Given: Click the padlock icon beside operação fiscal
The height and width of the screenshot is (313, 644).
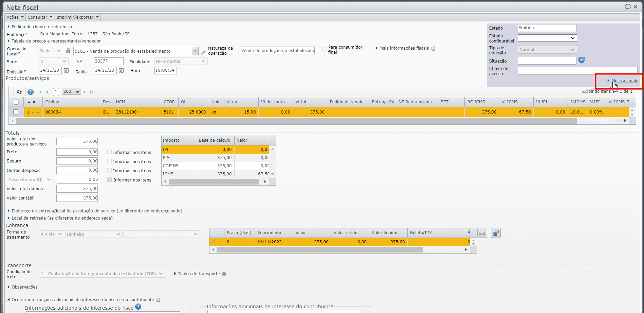Looking at the screenshot, I should pos(68,51).
